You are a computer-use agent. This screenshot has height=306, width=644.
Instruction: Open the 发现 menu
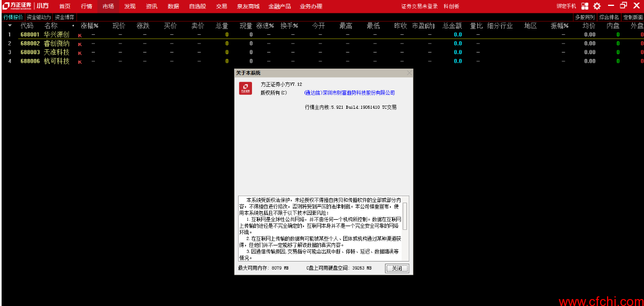(130, 6)
